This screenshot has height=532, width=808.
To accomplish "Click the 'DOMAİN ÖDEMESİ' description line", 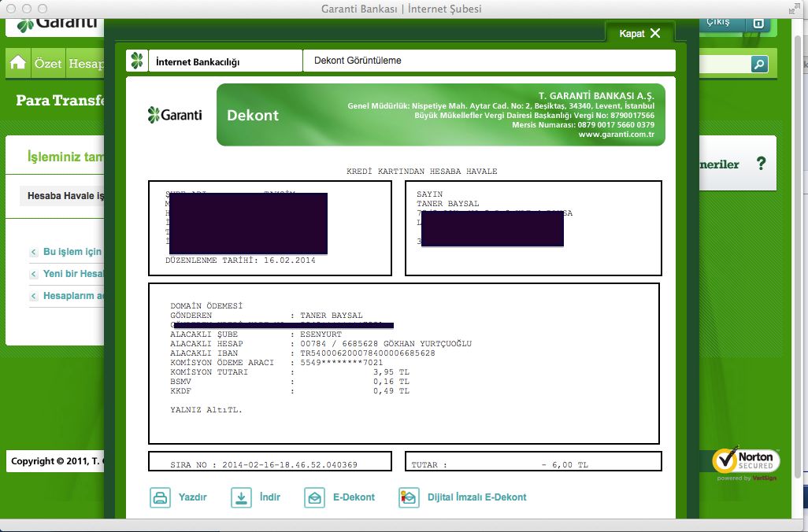I will [206, 306].
